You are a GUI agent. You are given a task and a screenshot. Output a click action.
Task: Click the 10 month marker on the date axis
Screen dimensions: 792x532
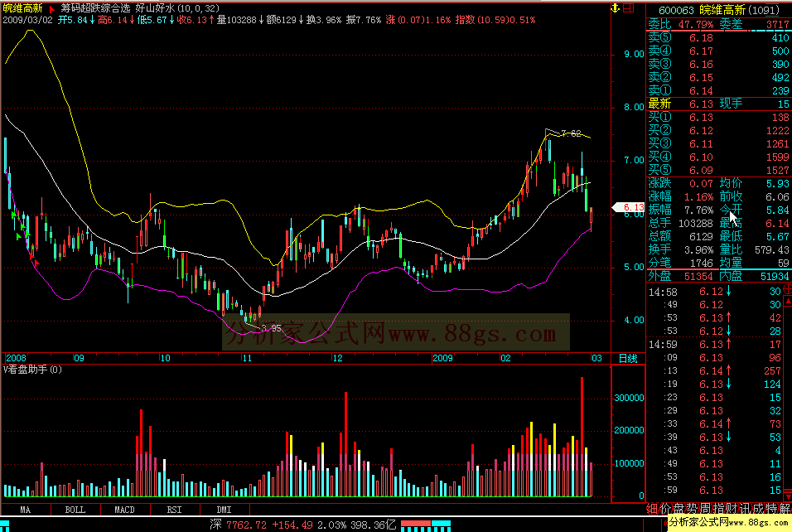click(165, 358)
